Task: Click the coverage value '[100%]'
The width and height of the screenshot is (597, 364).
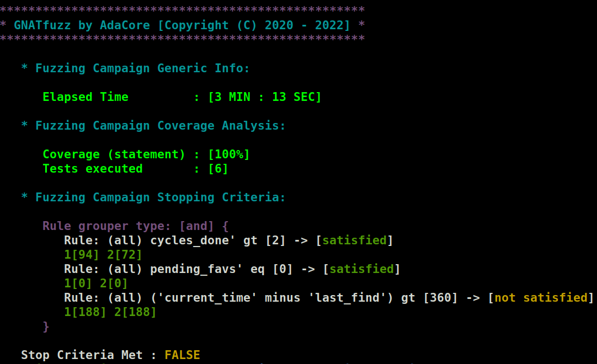Action: (x=229, y=154)
